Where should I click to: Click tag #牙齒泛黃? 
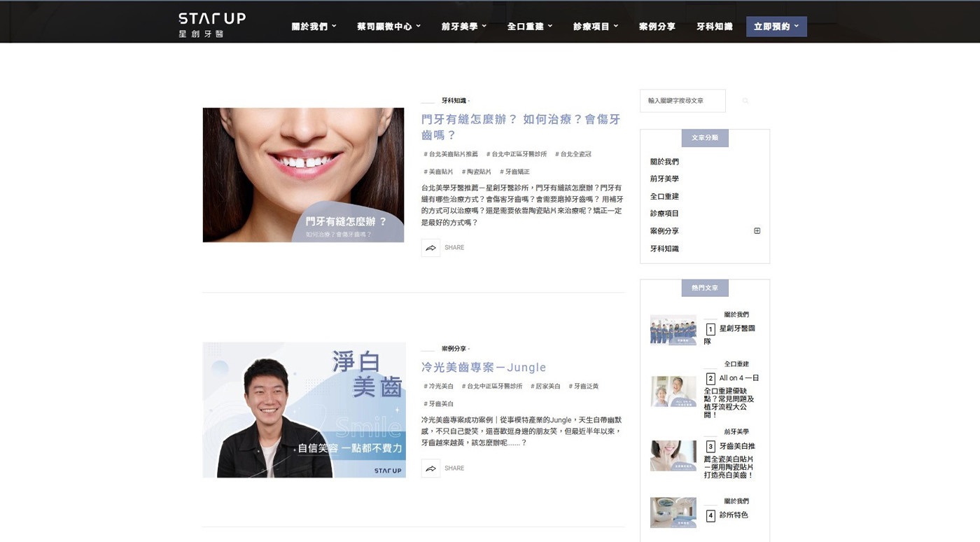coord(584,387)
